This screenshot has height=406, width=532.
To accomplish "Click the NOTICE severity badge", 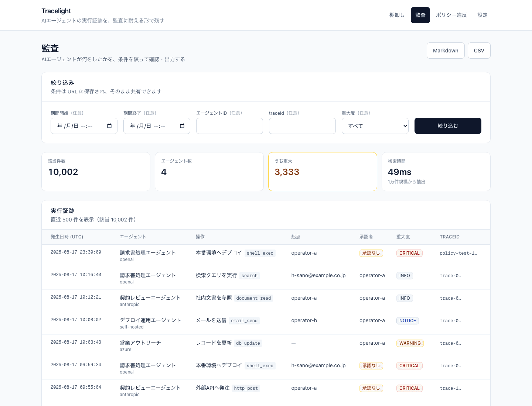I will click(x=407, y=321).
